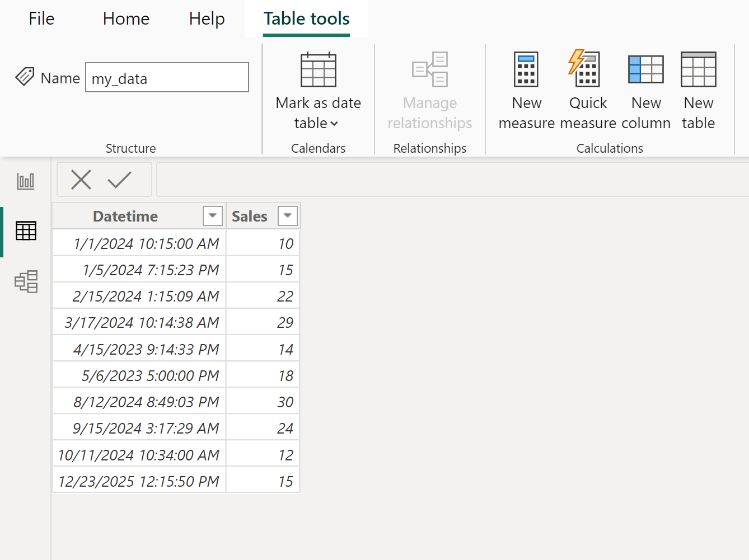
Task: Edit the table name my_data
Action: 166,77
